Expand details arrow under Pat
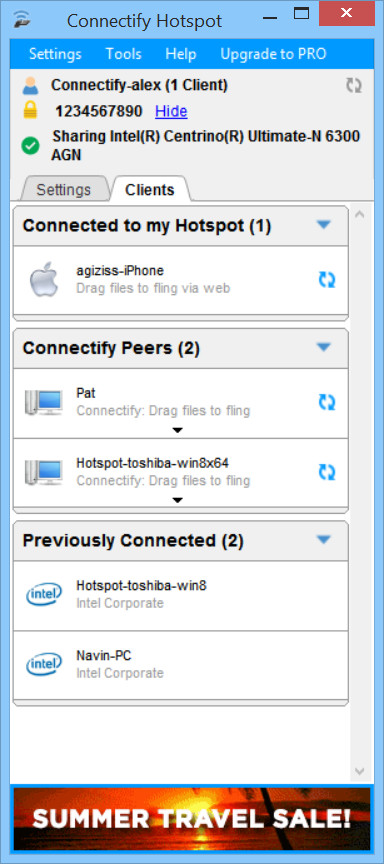This screenshot has height=864, width=384. point(177,430)
